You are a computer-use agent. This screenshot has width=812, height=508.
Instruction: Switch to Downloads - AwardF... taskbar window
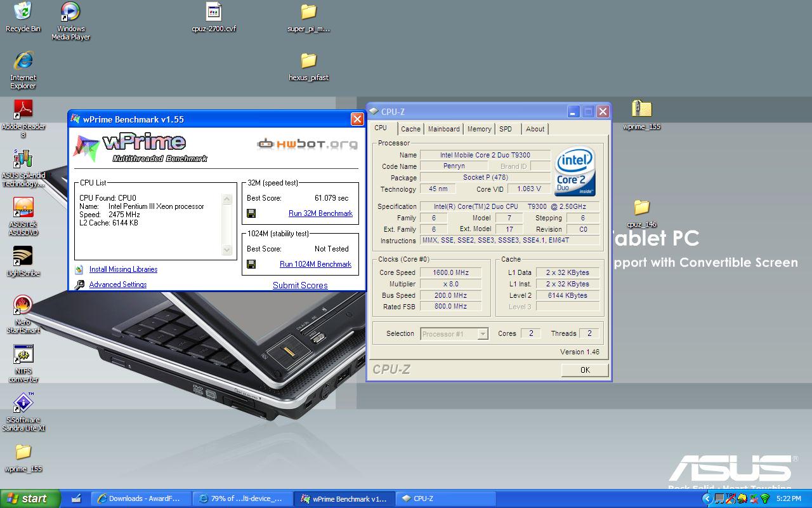pyautogui.click(x=140, y=498)
